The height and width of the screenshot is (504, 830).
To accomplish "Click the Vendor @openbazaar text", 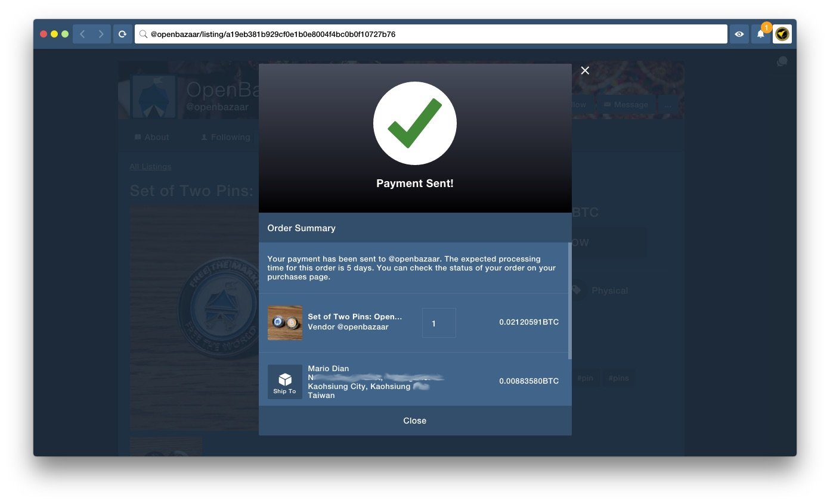I will point(348,327).
